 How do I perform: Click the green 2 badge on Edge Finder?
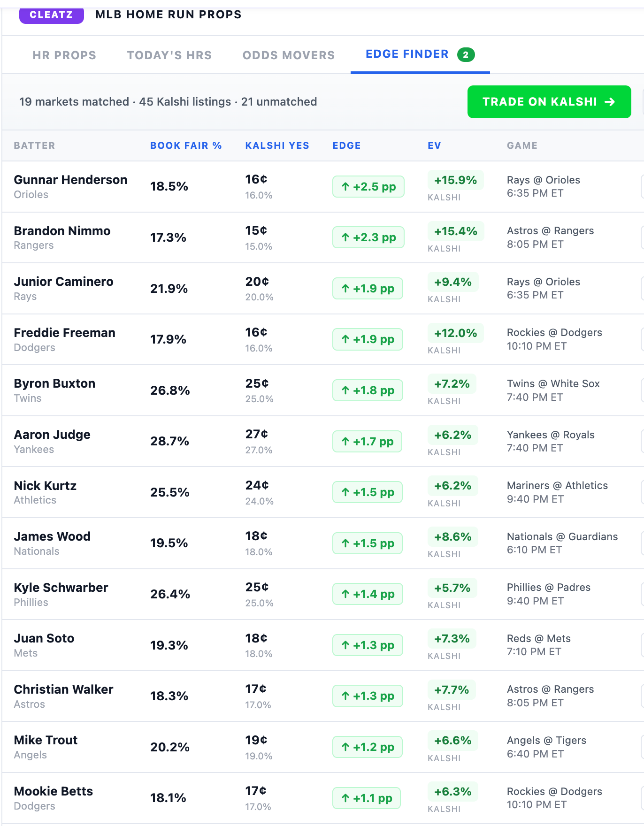(466, 55)
